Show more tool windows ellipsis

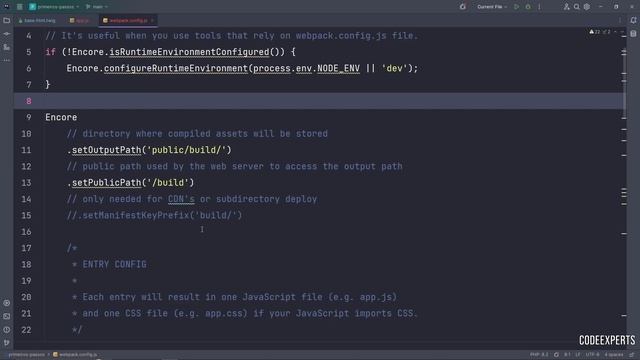(x=7, y=60)
